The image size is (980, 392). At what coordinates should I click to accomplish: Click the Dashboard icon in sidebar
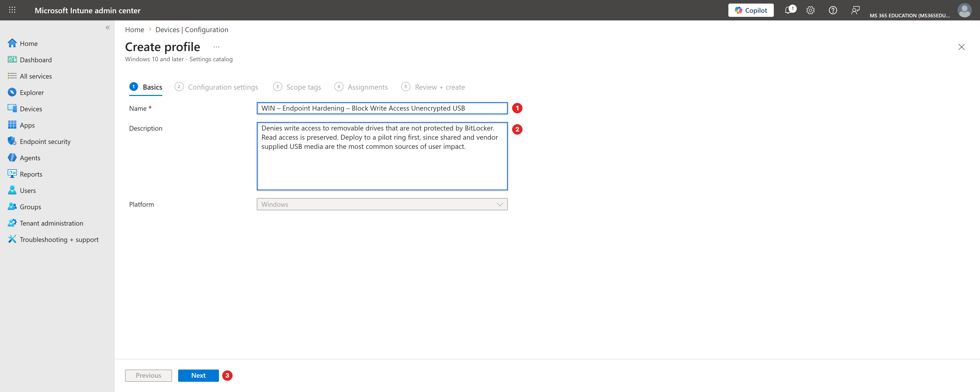pyautogui.click(x=12, y=60)
